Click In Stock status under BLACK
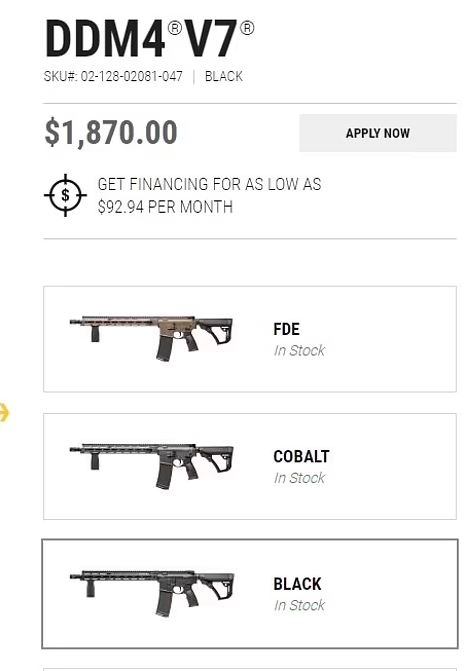This screenshot has width=468, height=671. 299,605
